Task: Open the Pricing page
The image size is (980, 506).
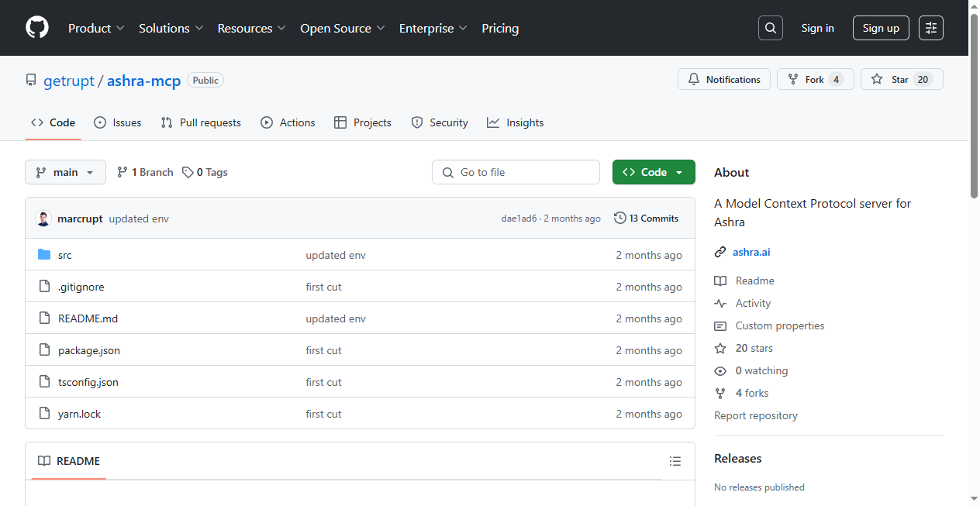Action: pos(500,28)
